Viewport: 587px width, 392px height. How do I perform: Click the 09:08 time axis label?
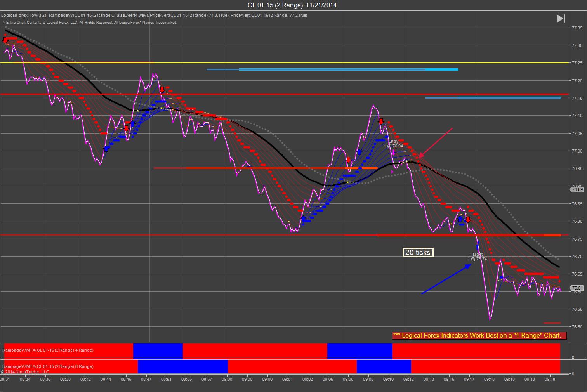pyautogui.click(x=368, y=379)
